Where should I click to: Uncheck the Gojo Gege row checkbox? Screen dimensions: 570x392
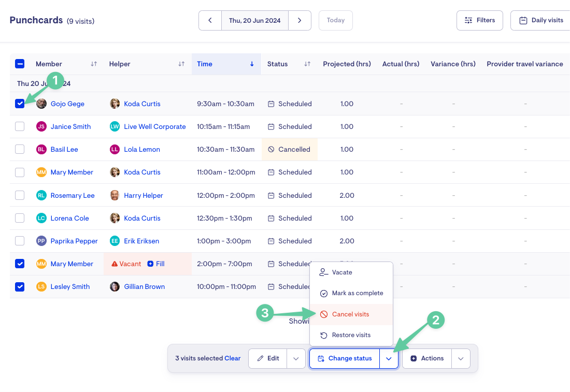[x=20, y=104]
